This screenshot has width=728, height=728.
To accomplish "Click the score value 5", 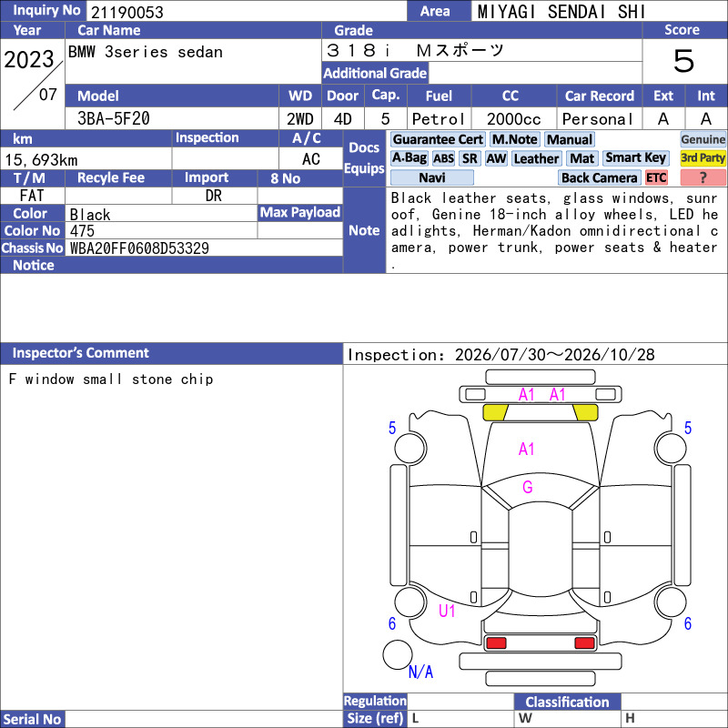I will point(683,61).
